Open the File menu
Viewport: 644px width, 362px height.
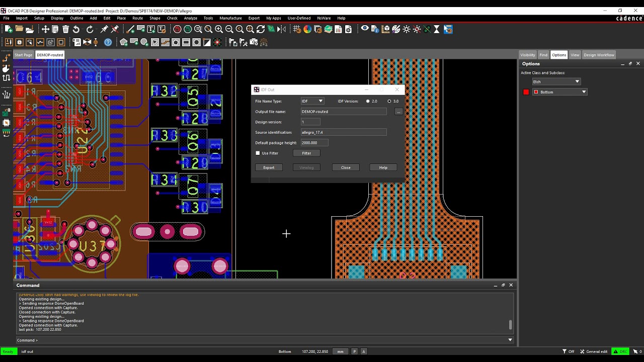[x=7, y=18]
